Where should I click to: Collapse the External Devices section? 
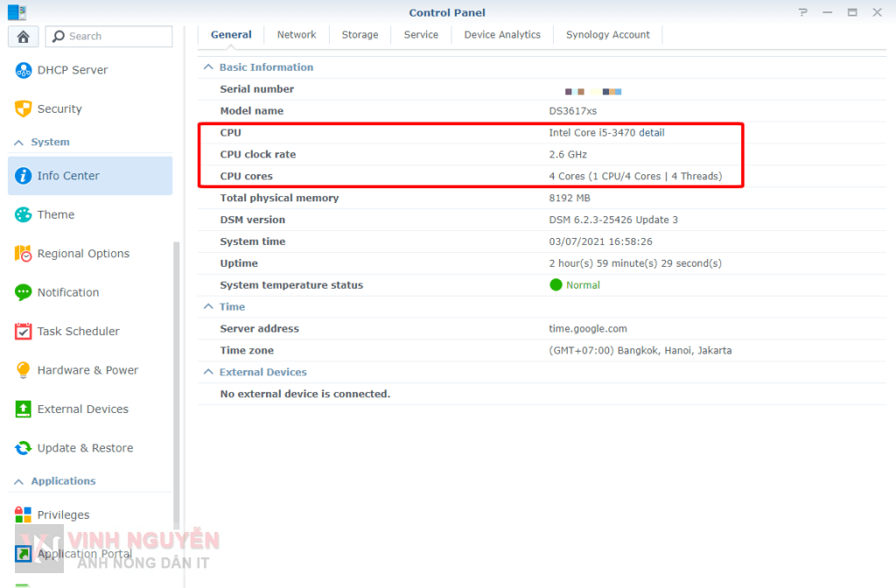[x=208, y=372]
